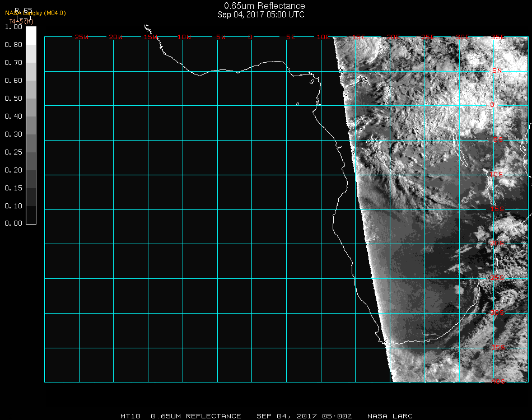Click the "0.65um Reflectance" title text
Screen dimensions: 532x420
[x=264, y=6]
